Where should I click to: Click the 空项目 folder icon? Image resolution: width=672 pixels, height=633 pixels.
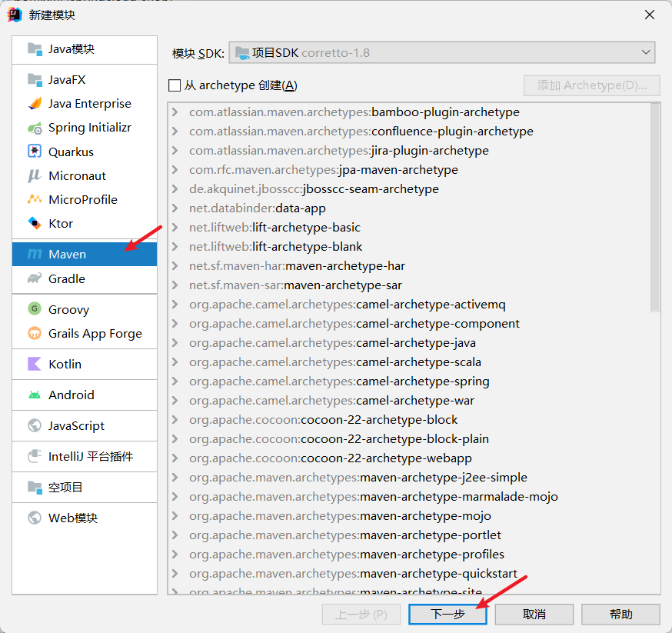pos(35,488)
